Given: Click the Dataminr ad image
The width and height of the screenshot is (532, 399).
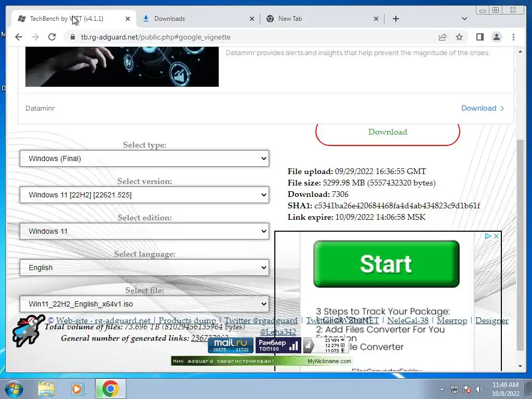Looking at the screenshot, I should coord(122,66).
